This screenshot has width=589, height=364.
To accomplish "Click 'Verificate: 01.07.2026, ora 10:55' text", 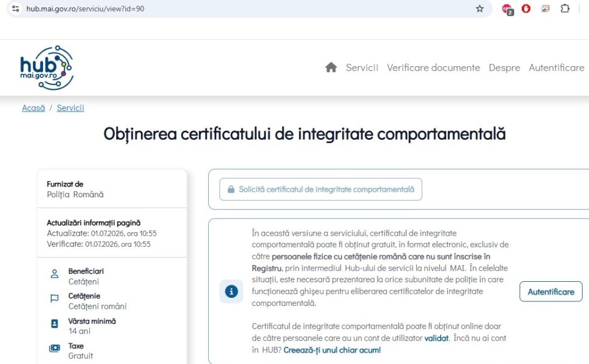I will click(x=99, y=244).
